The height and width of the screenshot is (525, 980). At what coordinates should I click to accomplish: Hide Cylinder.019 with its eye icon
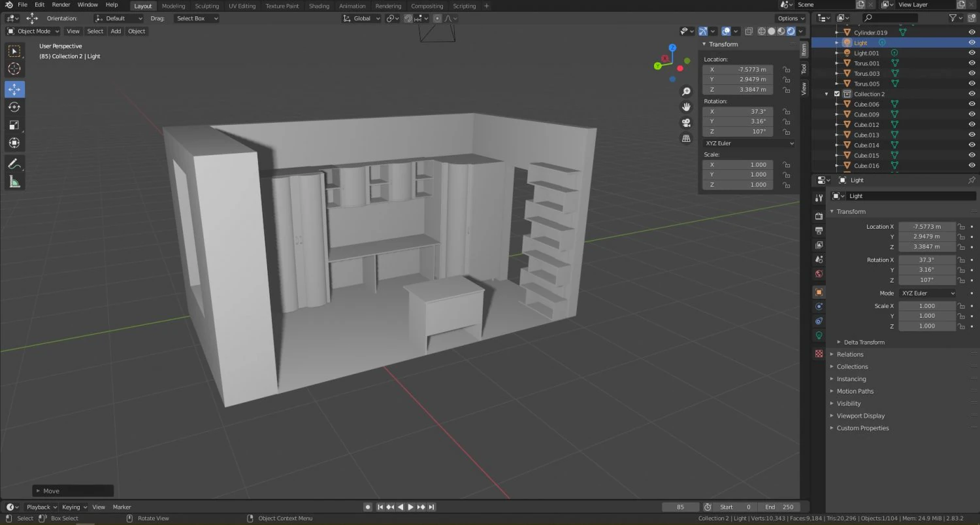pos(972,32)
